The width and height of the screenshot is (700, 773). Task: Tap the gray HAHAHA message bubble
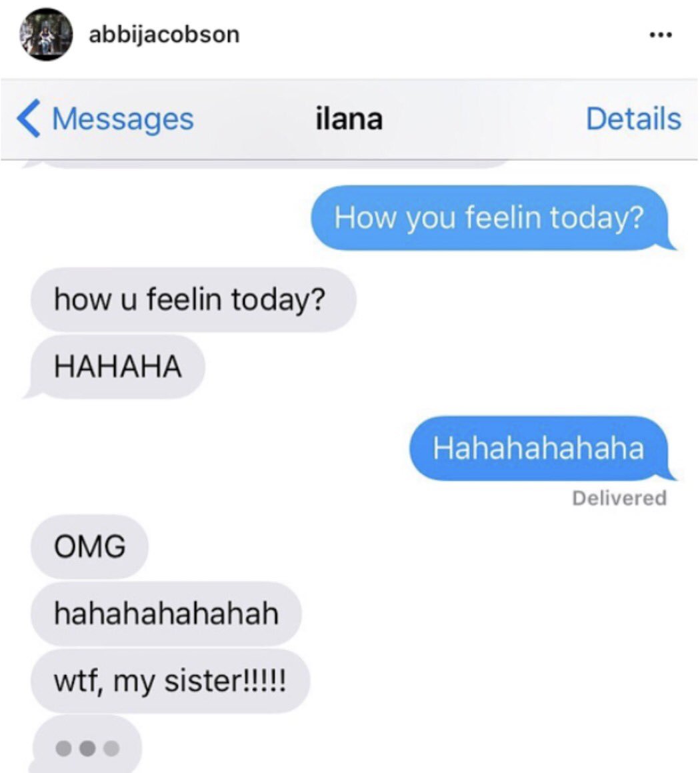[x=116, y=367]
